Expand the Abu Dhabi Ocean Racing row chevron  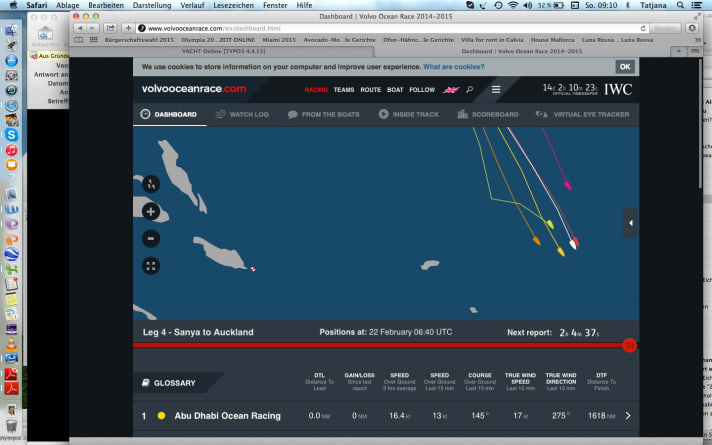[628, 415]
